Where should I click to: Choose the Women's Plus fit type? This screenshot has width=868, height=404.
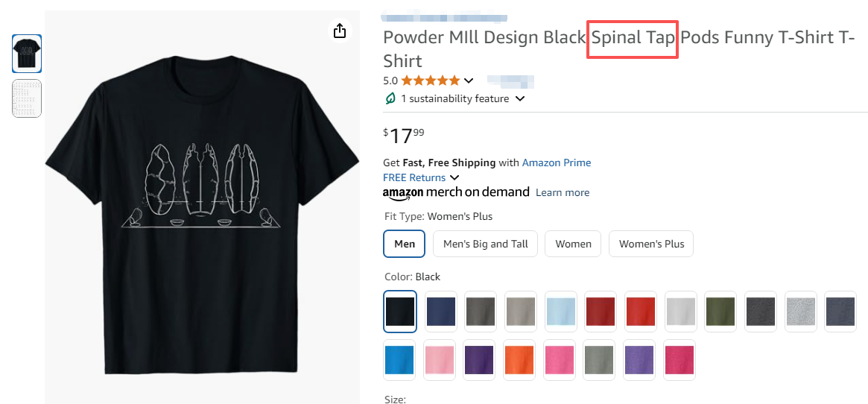pyautogui.click(x=651, y=244)
